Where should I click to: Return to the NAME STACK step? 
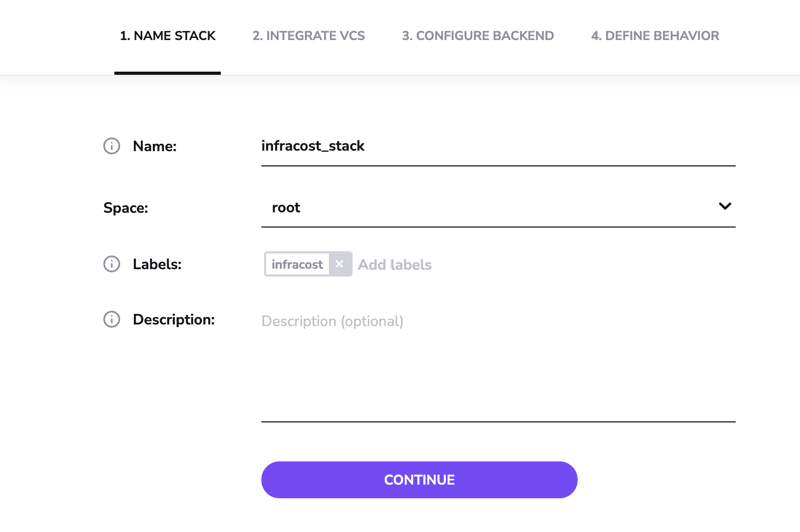pyautogui.click(x=168, y=35)
